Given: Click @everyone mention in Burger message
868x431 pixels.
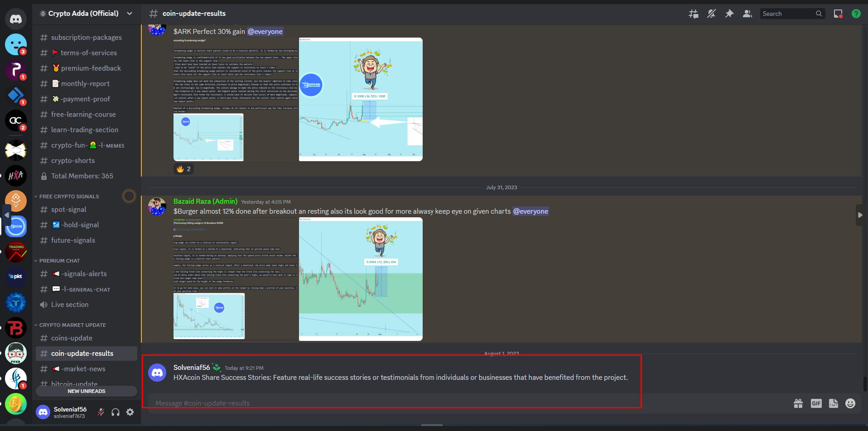Looking at the screenshot, I should (530, 211).
